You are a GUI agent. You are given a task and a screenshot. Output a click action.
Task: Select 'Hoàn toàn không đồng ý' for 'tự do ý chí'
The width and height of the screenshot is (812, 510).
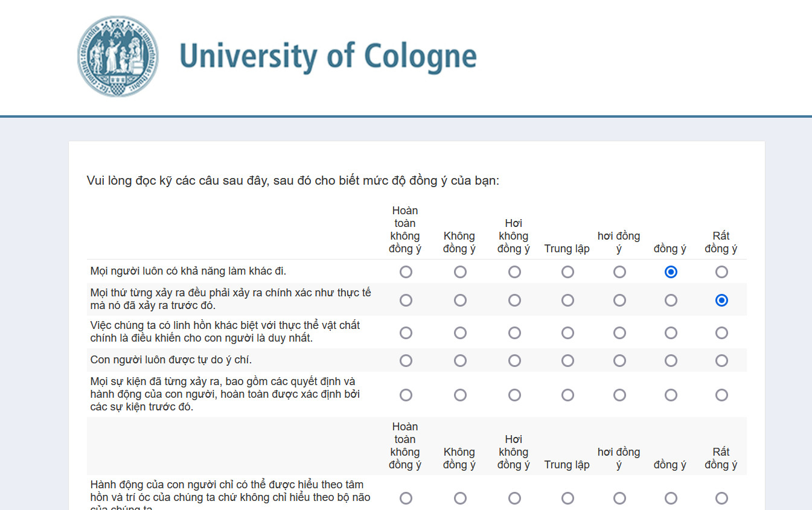[x=406, y=361]
